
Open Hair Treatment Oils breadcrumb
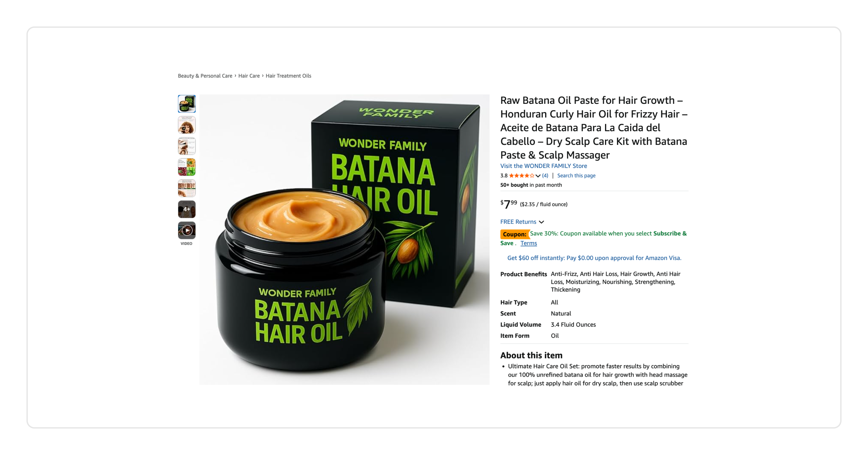[x=288, y=76]
